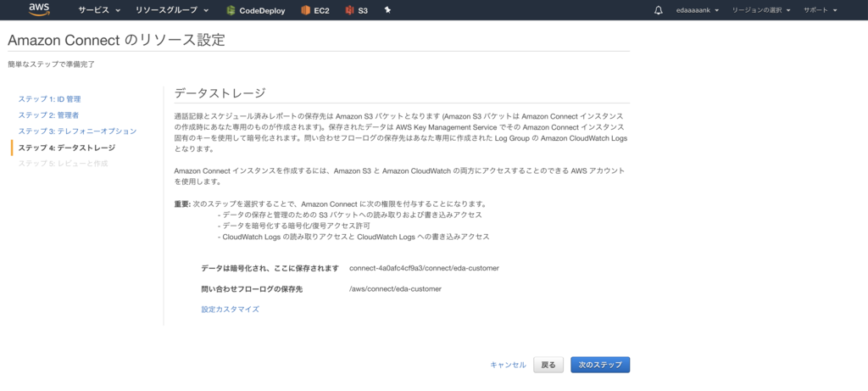Select ステップ 5: レビューと作成
Viewport: 868px width, 391px height.
coord(63,164)
